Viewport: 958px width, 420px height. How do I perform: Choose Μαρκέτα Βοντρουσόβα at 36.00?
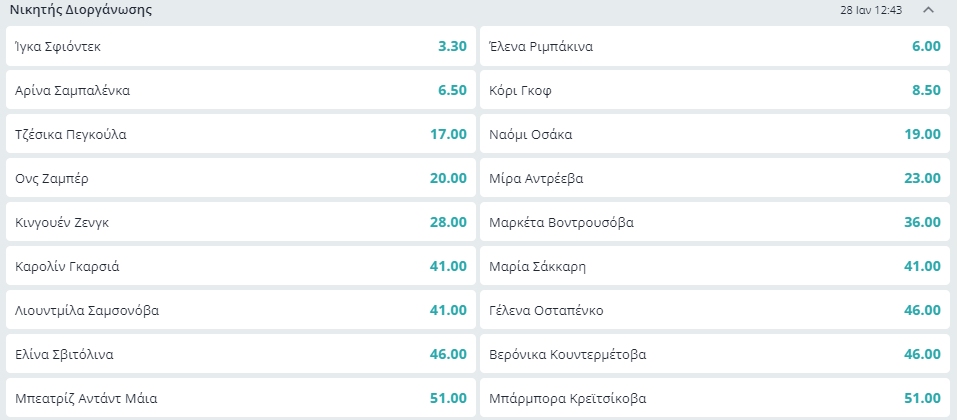(x=714, y=222)
